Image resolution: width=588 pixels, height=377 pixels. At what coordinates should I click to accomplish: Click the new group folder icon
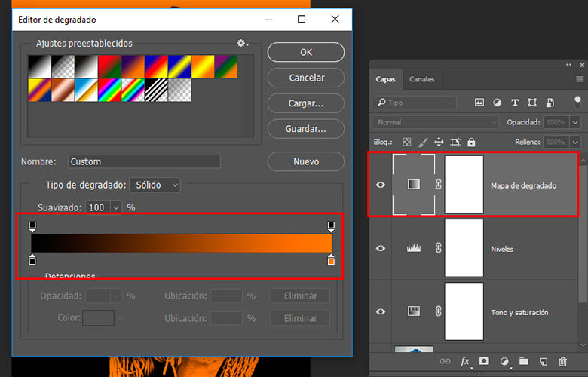(x=524, y=362)
